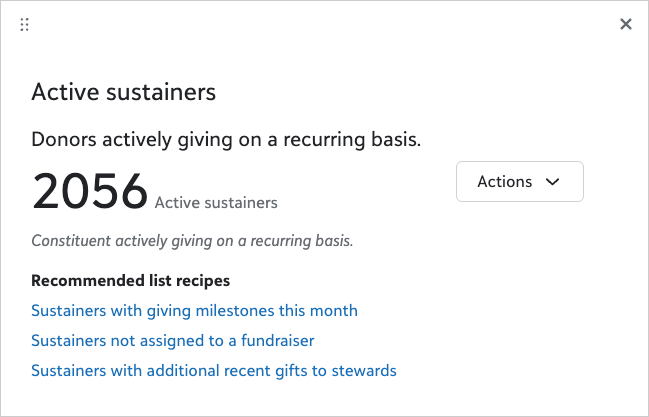
Task: Expand the Actions button options
Action: (519, 182)
